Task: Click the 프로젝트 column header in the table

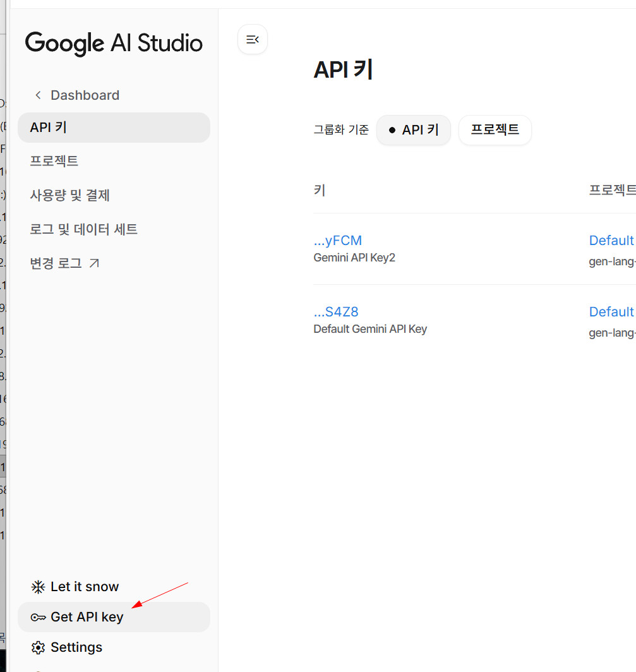Action: [611, 190]
